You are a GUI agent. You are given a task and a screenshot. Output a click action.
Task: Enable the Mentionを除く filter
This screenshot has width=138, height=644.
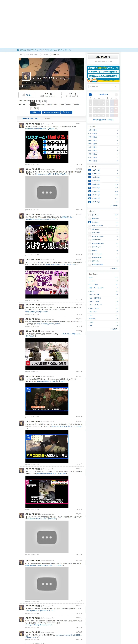(x=52, y=105)
